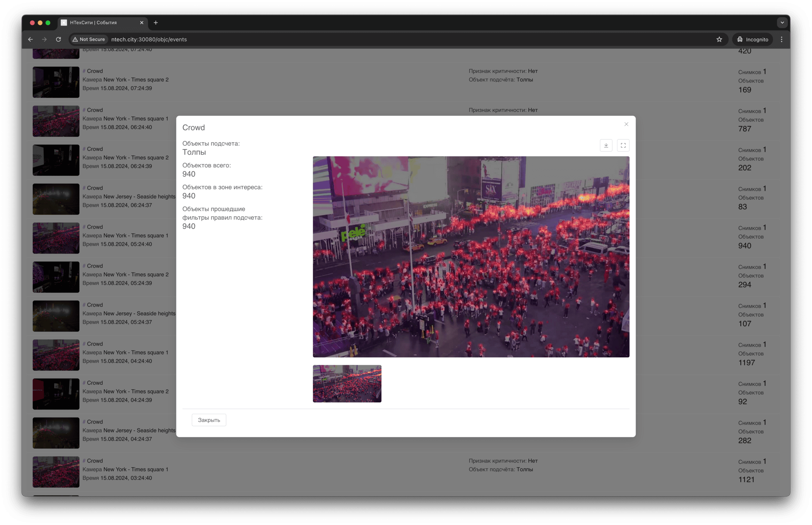The width and height of the screenshot is (812, 525).
Task: Click the Not Secure site info badge
Action: coord(89,39)
